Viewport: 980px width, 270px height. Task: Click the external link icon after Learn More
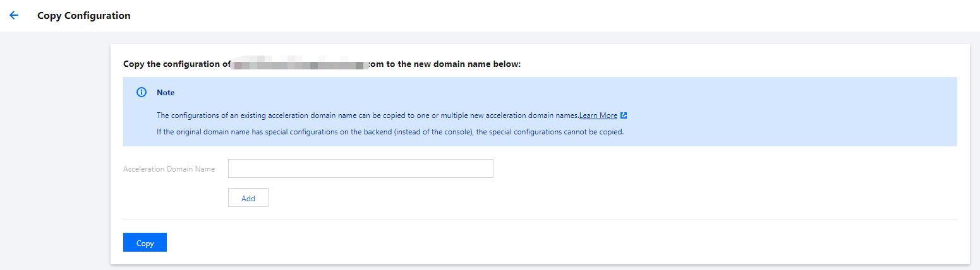click(x=624, y=115)
